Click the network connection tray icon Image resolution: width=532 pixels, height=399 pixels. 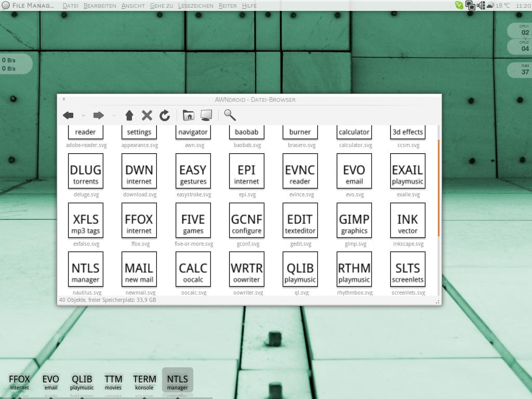click(x=470, y=5)
